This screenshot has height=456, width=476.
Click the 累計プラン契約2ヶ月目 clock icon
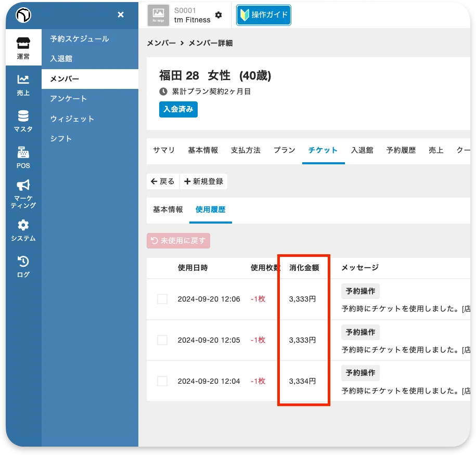point(163,92)
